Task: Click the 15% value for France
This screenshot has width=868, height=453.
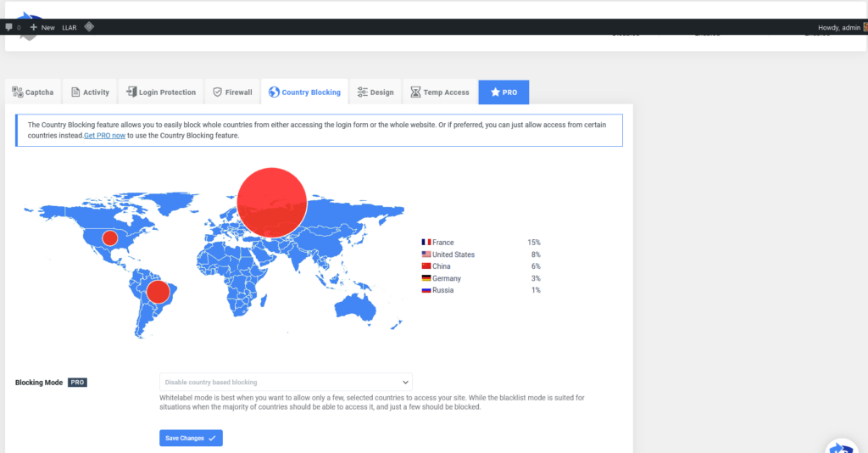Action: tap(534, 243)
